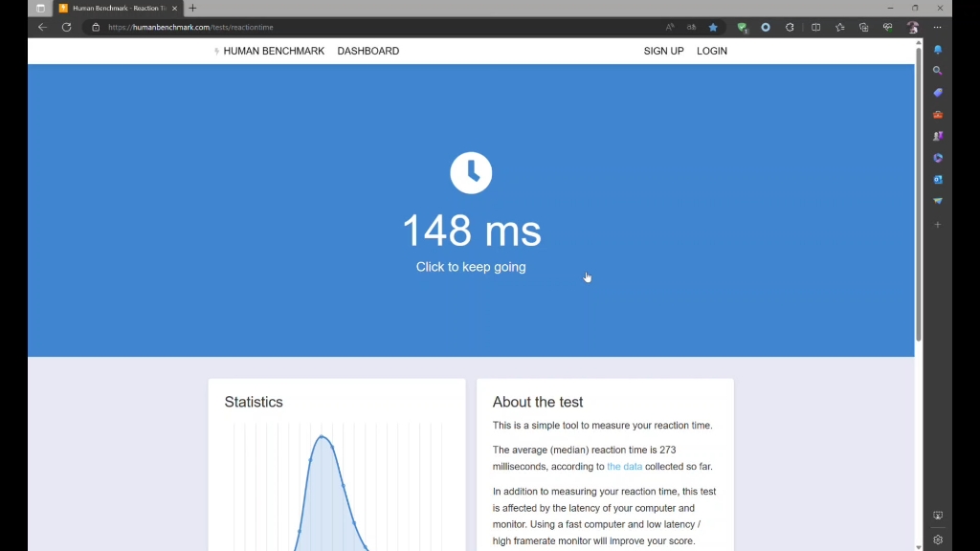This screenshot has width=980, height=551.
Task: Open the sidebar Search icon
Action: (x=938, y=71)
